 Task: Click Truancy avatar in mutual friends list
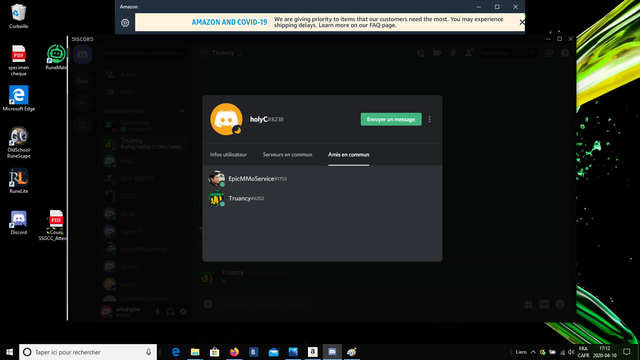pyautogui.click(x=216, y=198)
